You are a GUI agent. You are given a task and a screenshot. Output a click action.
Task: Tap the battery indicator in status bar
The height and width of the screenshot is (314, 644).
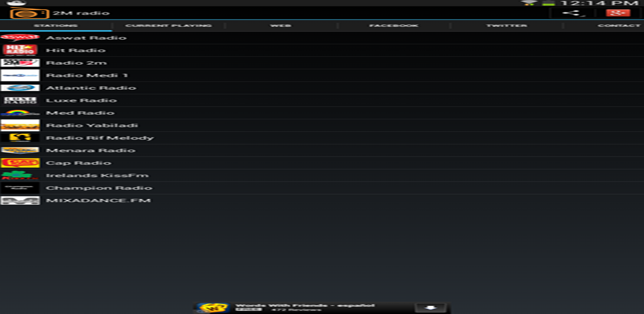click(x=548, y=3)
